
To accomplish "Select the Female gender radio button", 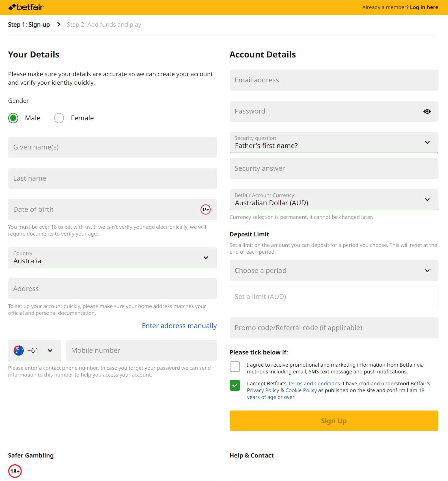I will [59, 118].
